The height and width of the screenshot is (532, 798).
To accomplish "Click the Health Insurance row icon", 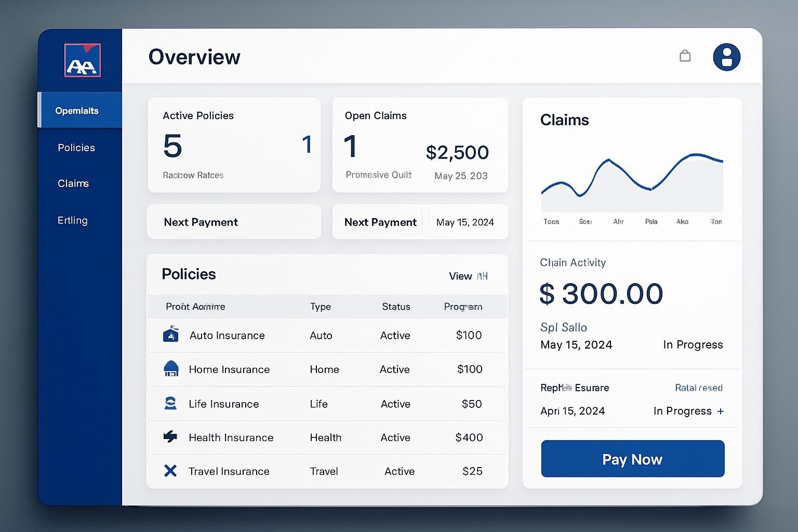I will (170, 437).
